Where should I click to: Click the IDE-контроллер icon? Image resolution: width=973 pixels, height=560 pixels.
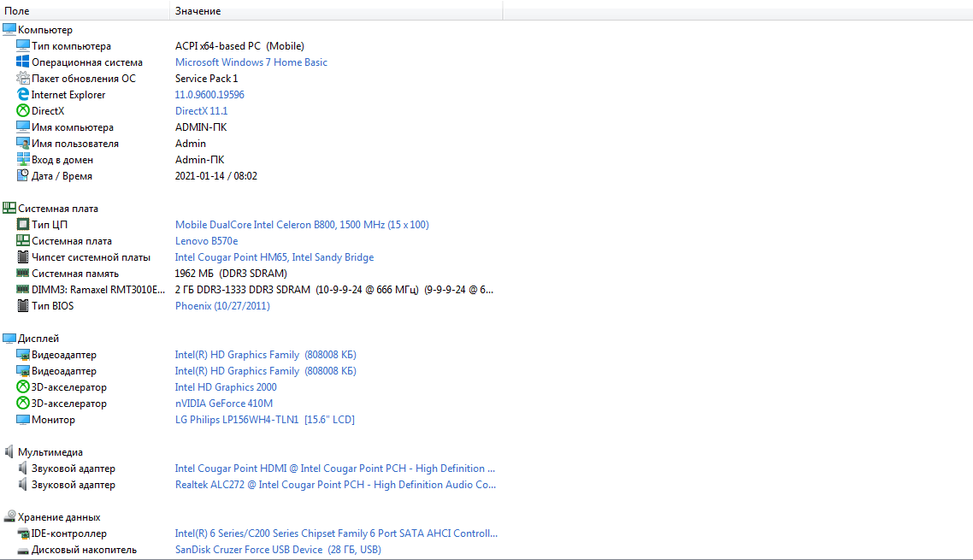23,533
